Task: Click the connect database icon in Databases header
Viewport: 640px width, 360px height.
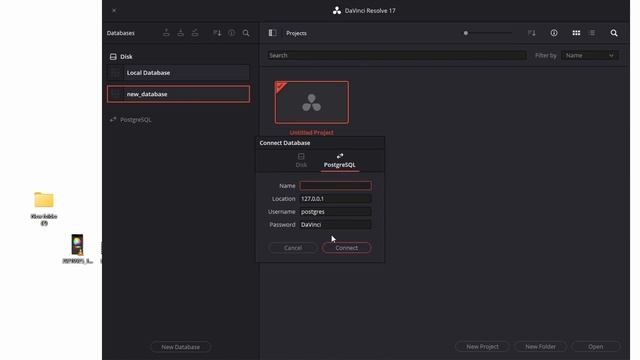Action: (x=195, y=33)
